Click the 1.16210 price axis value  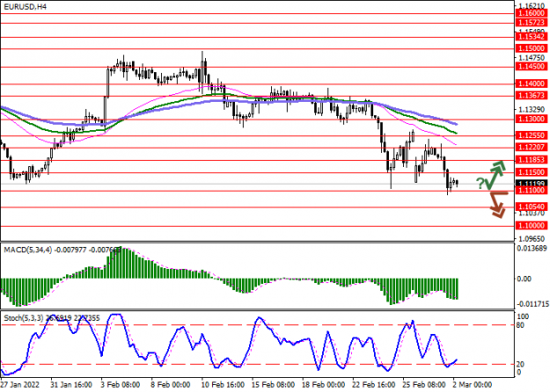point(532,5)
